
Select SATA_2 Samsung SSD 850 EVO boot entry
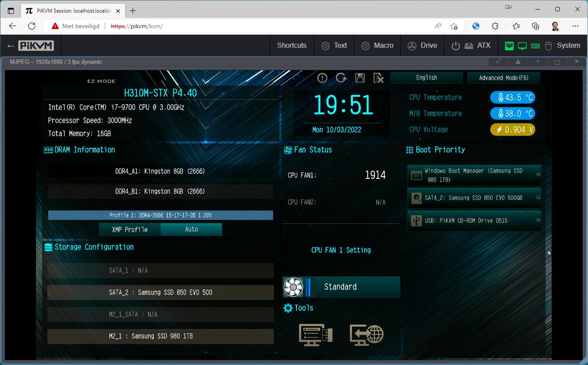[x=474, y=198]
